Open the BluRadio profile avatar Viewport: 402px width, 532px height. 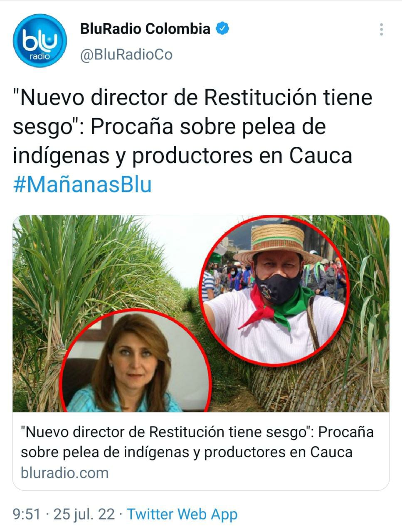(x=39, y=40)
